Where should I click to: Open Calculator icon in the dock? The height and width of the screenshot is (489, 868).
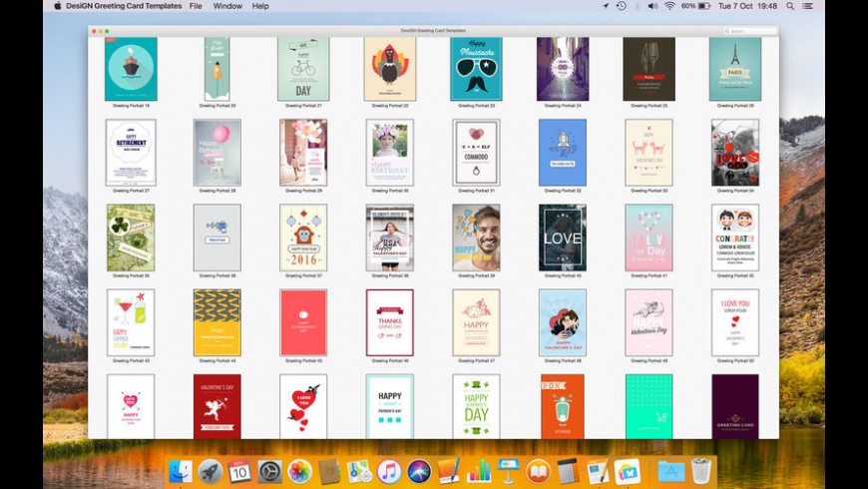point(568,472)
